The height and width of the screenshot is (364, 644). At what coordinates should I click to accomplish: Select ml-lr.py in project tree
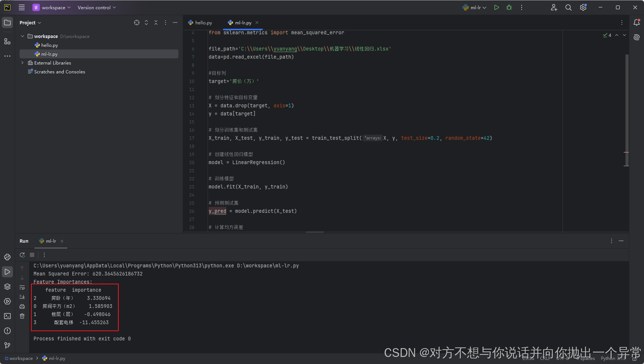[100, 54]
